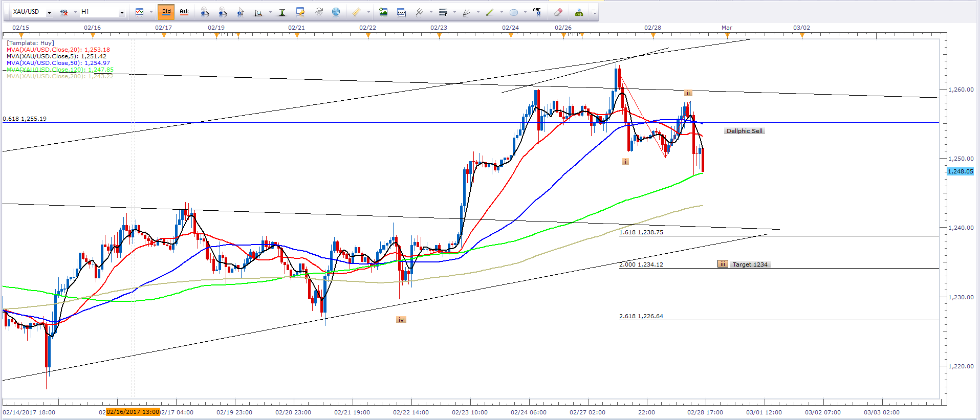Image resolution: width=980 pixels, height=420 pixels.
Task: Click the ABC text label tool
Action: pyautogui.click(x=537, y=12)
